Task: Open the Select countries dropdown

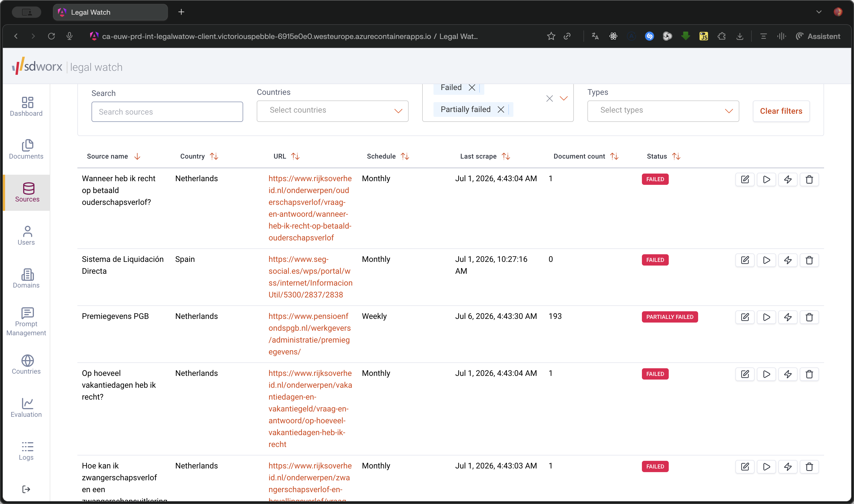Action: tap(332, 111)
